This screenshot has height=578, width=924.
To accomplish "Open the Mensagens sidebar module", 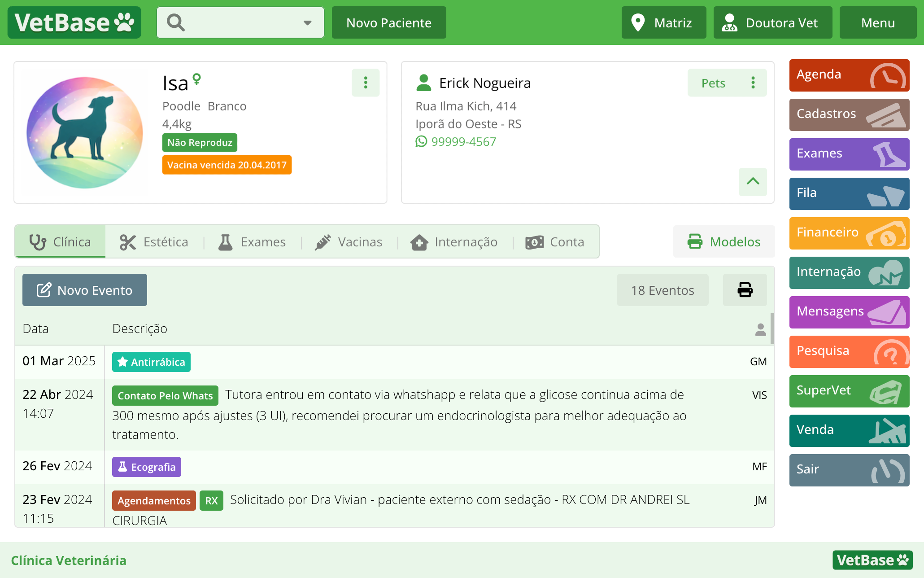I will point(849,312).
